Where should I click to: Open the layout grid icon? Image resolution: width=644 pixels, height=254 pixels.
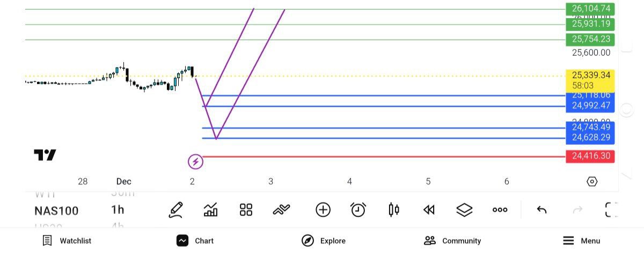coord(246,210)
